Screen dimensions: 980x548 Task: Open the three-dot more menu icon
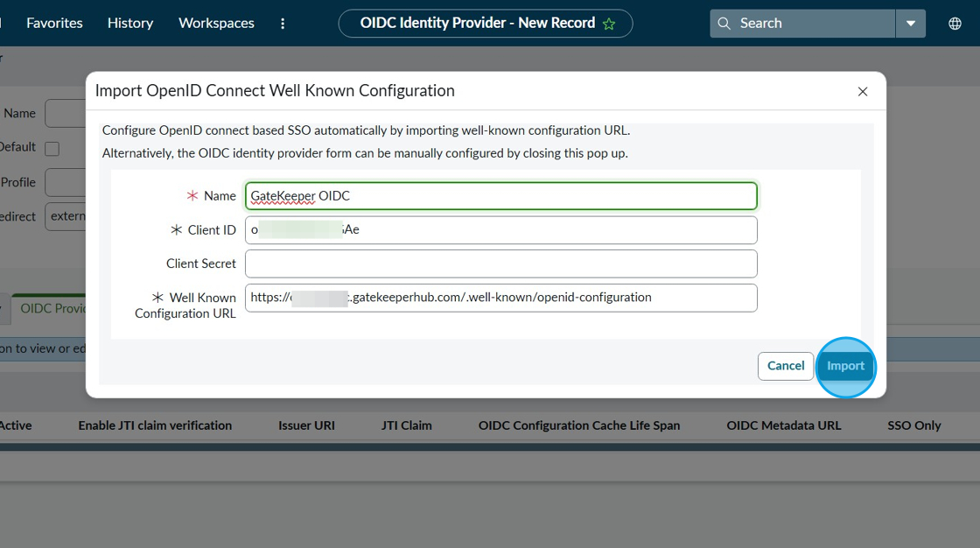[283, 23]
